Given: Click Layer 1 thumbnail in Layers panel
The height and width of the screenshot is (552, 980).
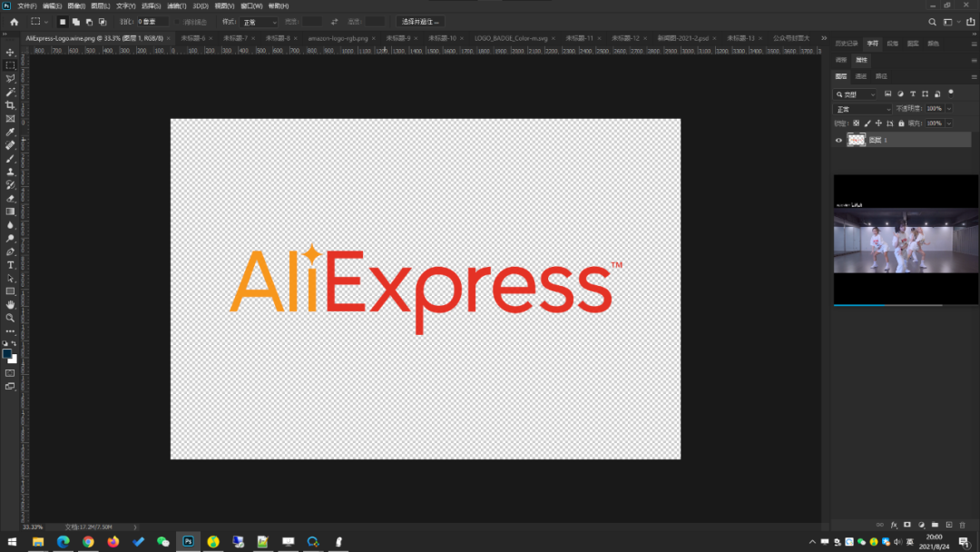Looking at the screenshot, I should (x=856, y=140).
